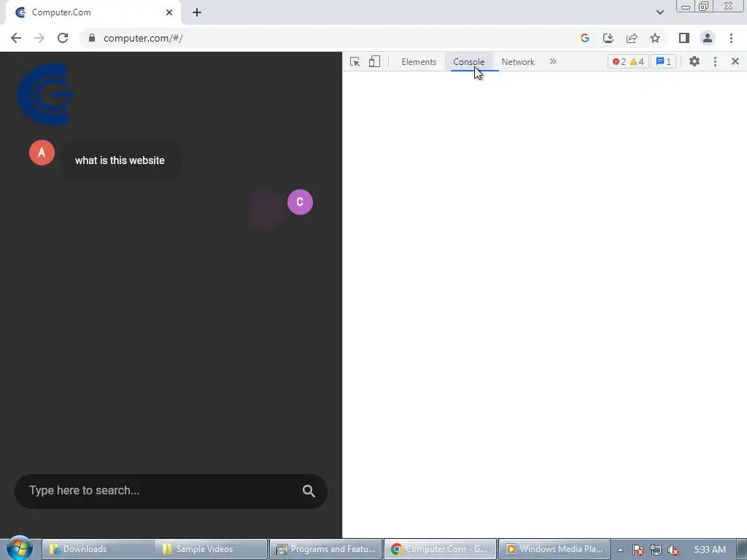This screenshot has height=560, width=747.
Task: Click the red A user avatar
Action: 42,152
